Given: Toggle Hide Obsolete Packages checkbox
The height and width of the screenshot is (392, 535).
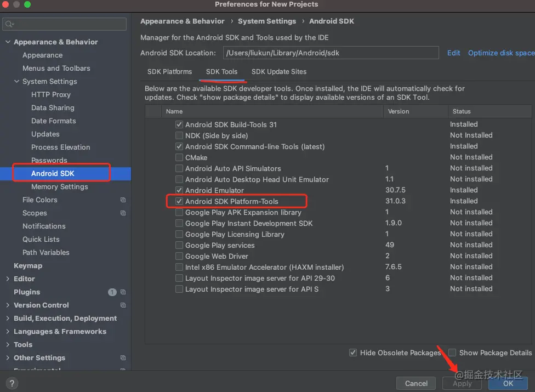Looking at the screenshot, I should 353,353.
